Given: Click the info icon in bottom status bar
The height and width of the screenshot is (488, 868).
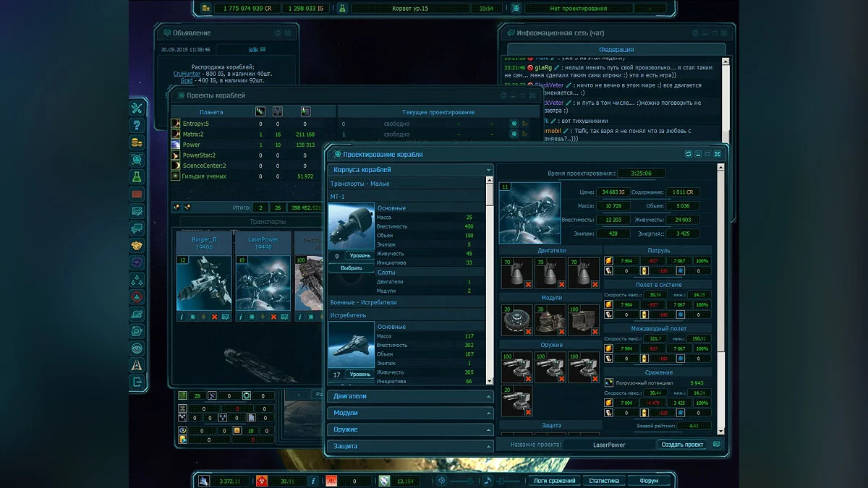Looking at the screenshot, I should click(312, 480).
